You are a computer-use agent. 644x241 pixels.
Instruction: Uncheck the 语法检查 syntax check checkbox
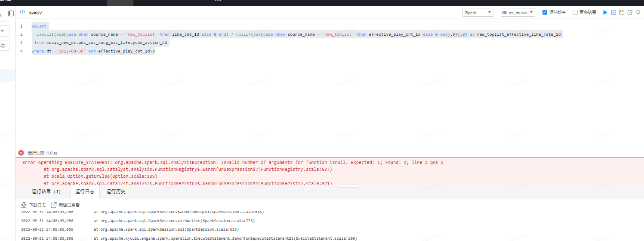point(545,12)
